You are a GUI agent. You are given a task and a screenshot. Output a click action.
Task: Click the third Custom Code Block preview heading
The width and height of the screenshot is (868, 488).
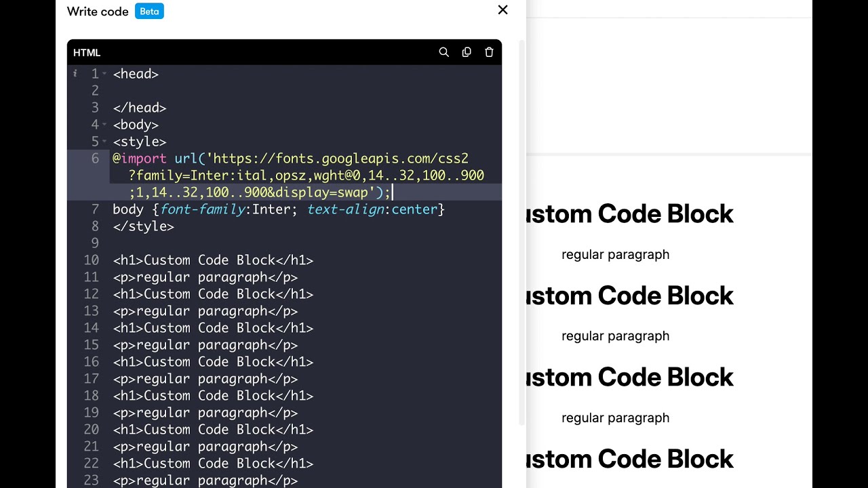630,377
